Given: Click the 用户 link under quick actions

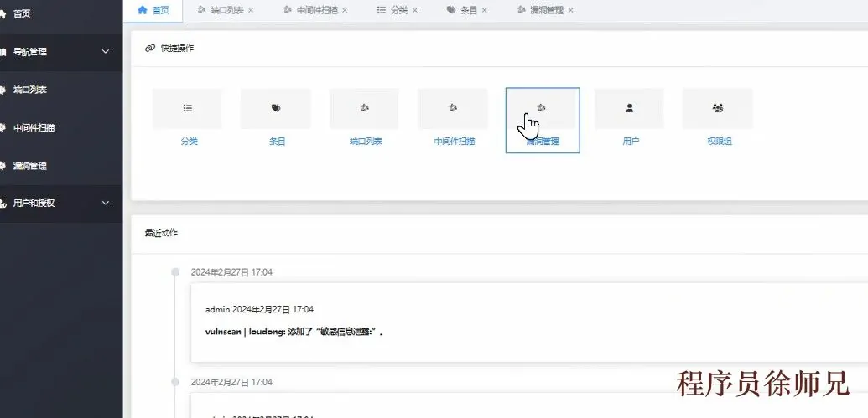Looking at the screenshot, I should click(x=631, y=142).
